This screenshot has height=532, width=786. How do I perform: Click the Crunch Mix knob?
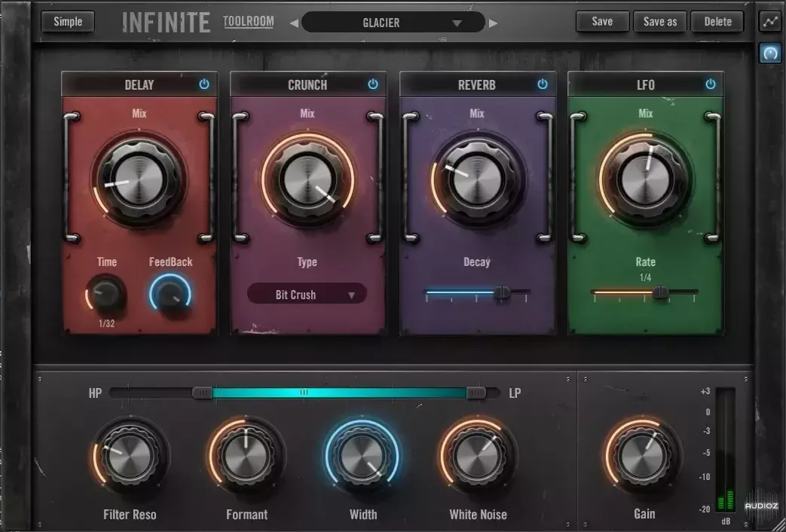(x=307, y=179)
